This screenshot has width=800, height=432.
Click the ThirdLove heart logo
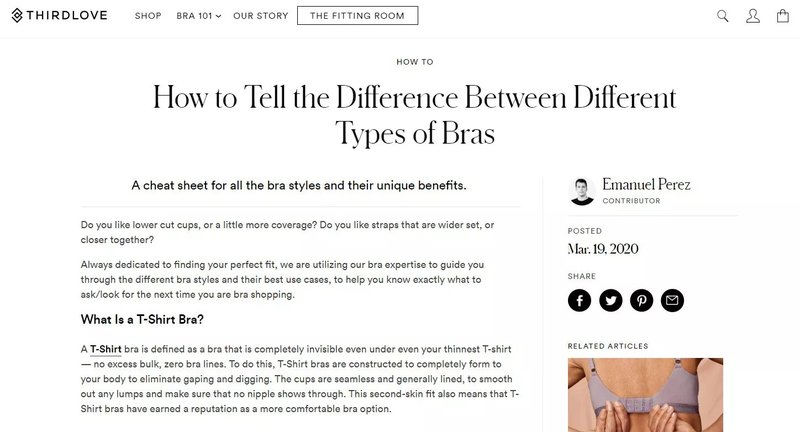coord(17,16)
